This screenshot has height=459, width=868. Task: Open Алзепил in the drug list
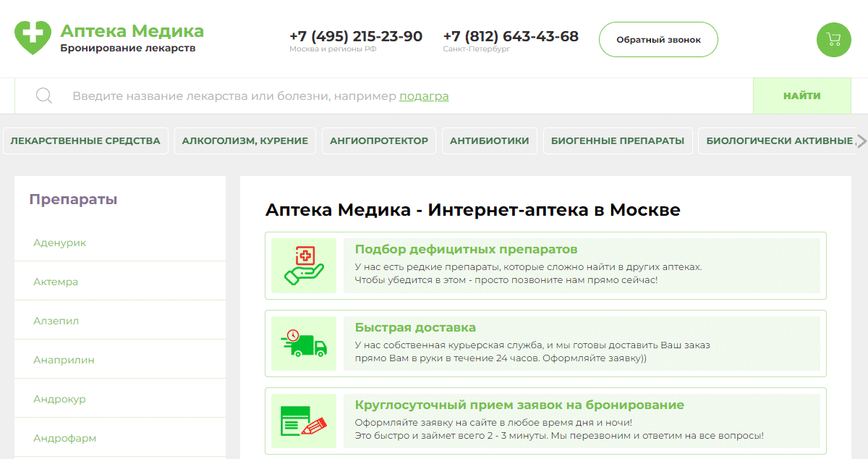pos(56,321)
